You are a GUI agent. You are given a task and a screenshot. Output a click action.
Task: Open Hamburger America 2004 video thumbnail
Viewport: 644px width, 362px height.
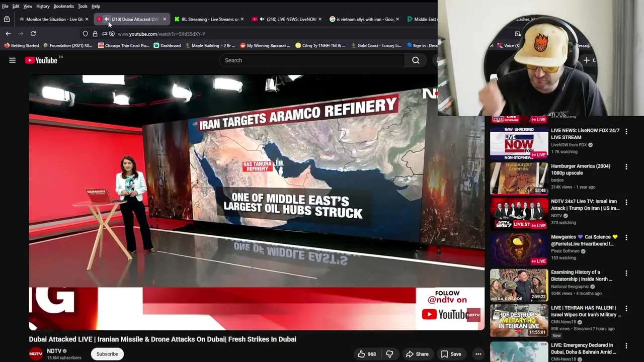point(519,178)
